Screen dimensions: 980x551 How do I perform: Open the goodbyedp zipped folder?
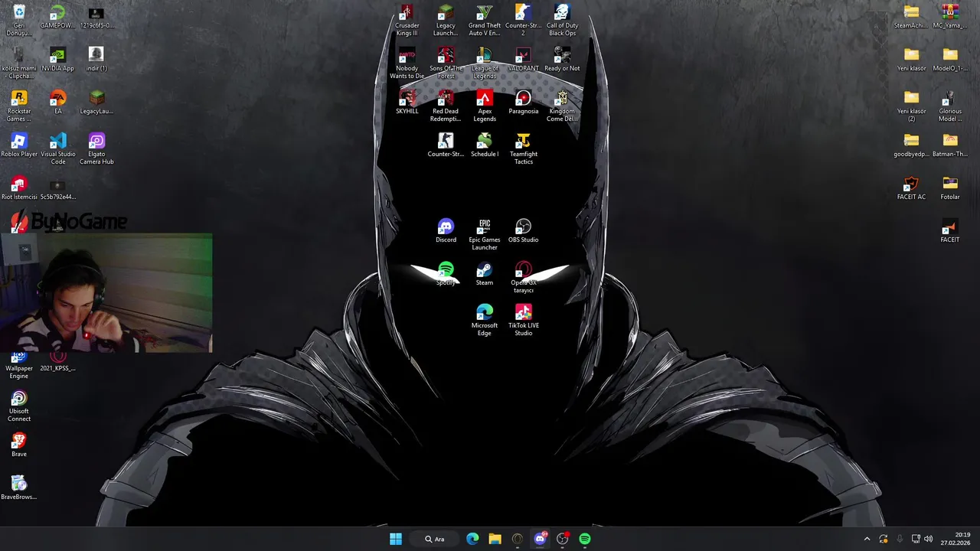click(x=911, y=145)
